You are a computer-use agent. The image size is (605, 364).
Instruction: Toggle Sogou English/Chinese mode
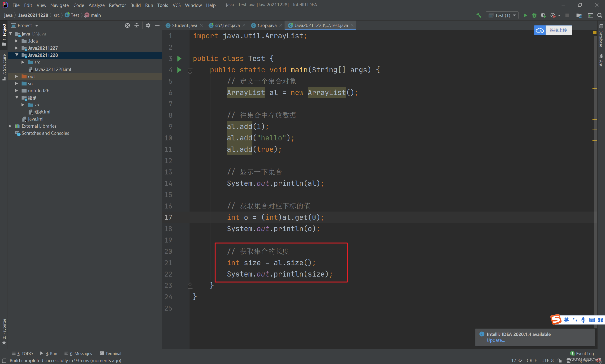[x=566, y=320]
